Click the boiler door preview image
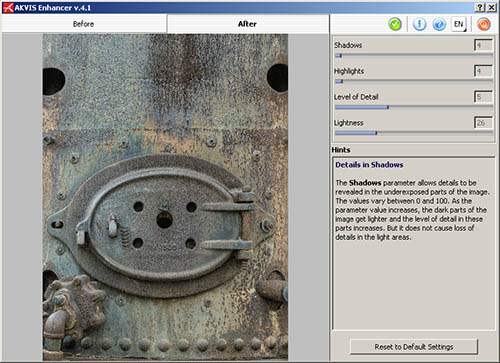Viewport: 500px width, 363px height. tap(165, 197)
